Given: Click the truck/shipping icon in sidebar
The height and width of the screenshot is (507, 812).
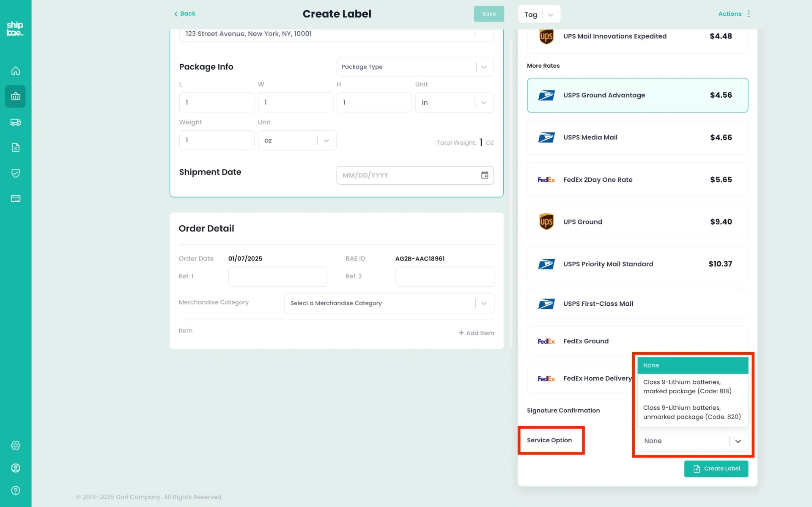Looking at the screenshot, I should click(16, 122).
